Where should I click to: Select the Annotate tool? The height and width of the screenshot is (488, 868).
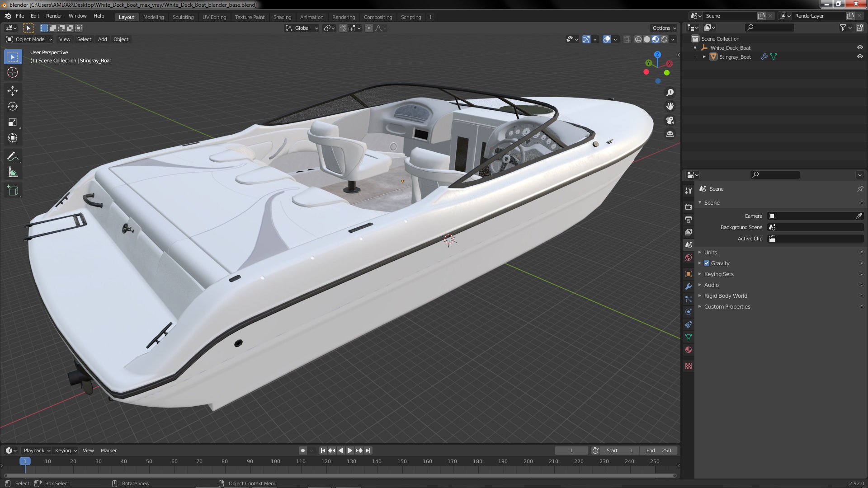pos(13,157)
